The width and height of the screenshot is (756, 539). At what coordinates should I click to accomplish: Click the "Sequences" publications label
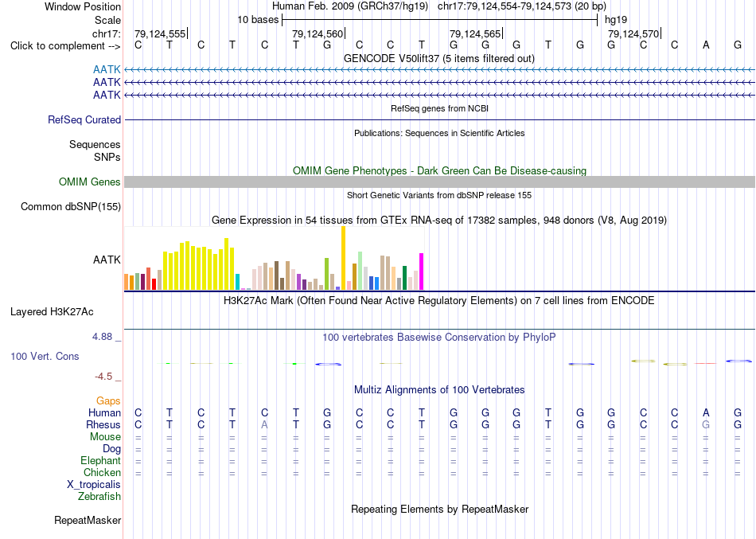click(95, 144)
